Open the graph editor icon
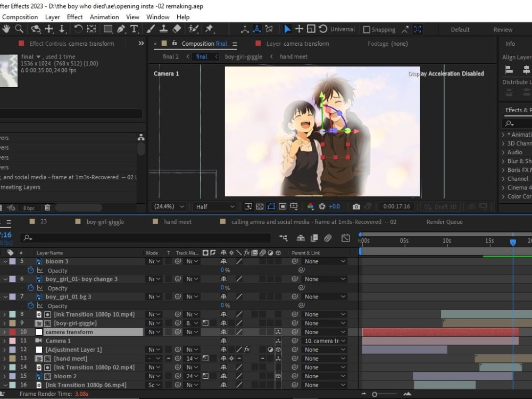This screenshot has height=399, width=532. tap(345, 238)
